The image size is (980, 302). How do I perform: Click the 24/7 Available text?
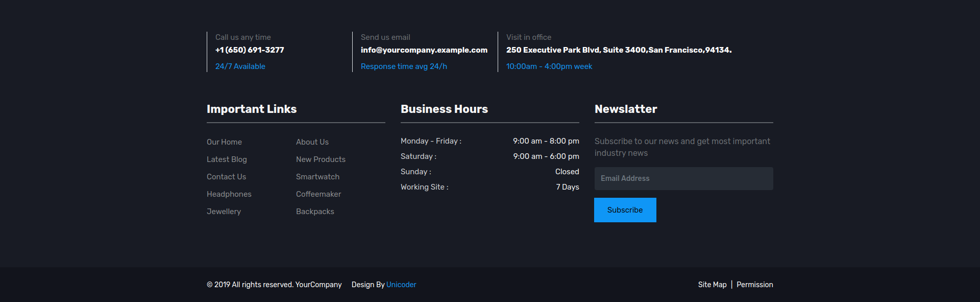[x=240, y=66]
